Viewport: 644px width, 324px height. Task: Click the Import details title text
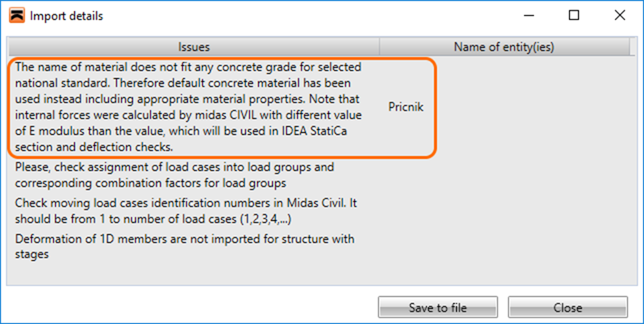click(x=66, y=16)
